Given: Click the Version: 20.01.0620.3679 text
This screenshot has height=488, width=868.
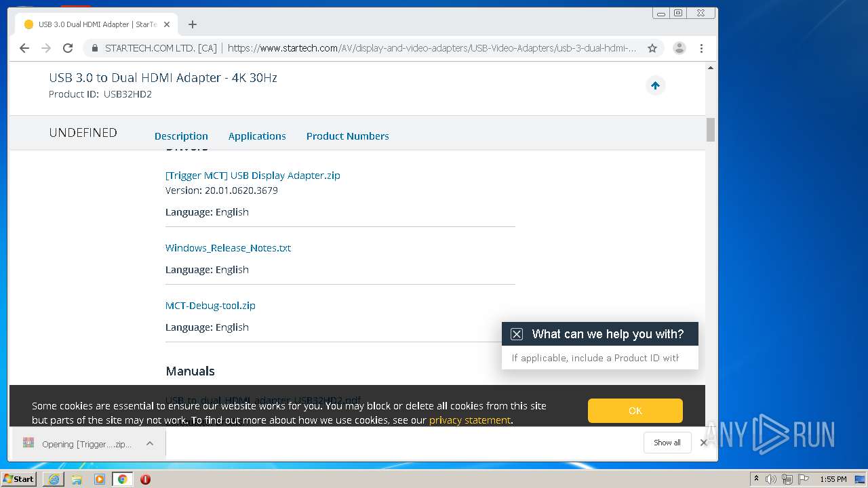Looking at the screenshot, I should (222, 190).
